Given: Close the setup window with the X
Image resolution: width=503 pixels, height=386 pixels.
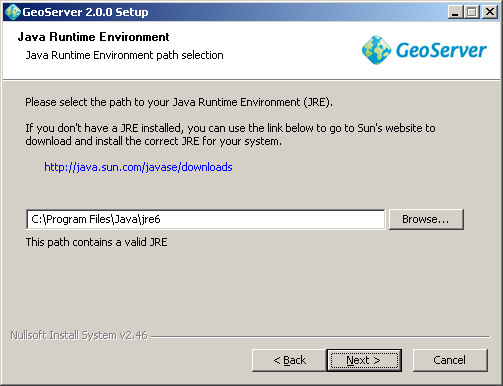Looking at the screenshot, I should (490, 12).
